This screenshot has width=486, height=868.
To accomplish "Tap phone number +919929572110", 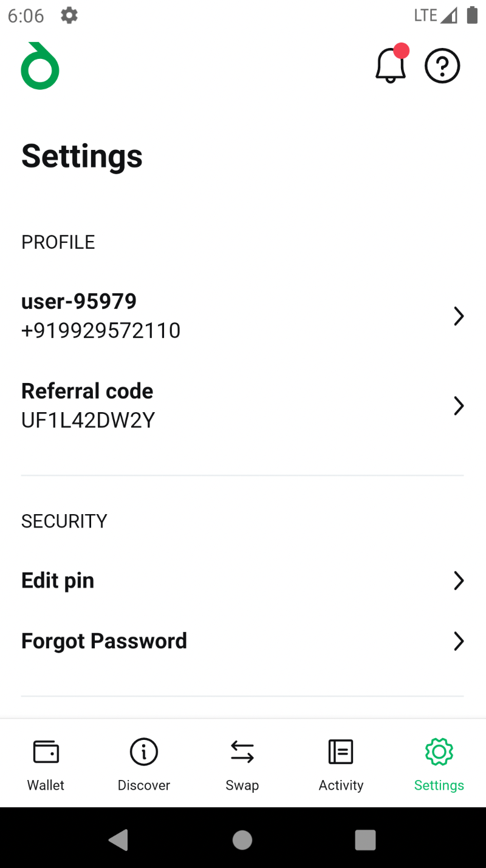I will 101,331.
